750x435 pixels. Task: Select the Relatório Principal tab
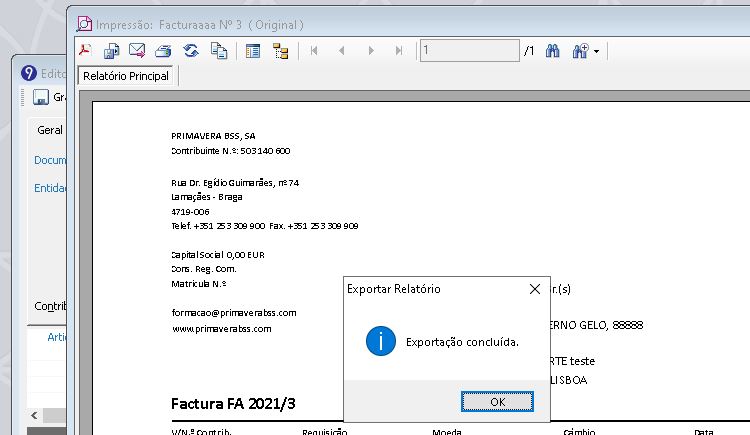126,76
